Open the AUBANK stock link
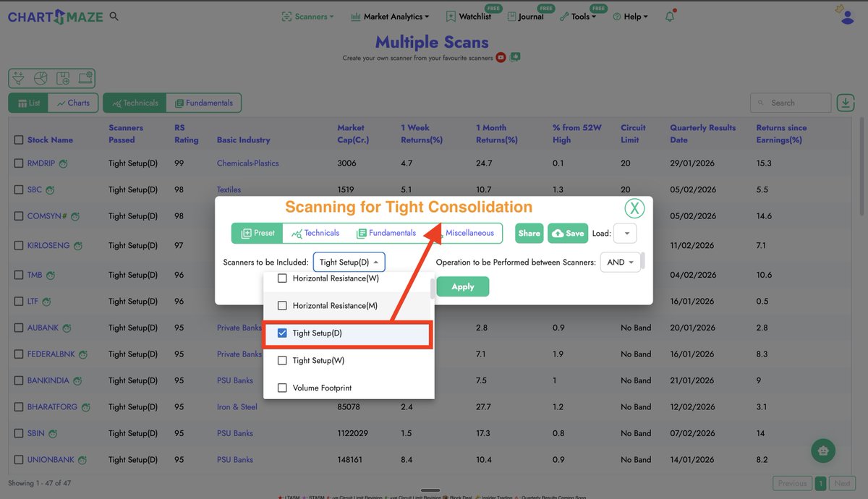 (43, 328)
